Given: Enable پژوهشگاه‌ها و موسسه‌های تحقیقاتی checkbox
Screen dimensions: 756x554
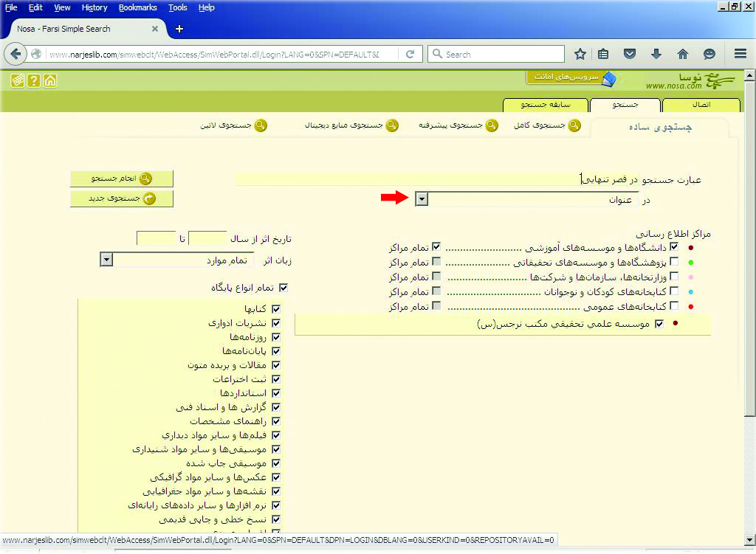Looking at the screenshot, I should [674, 262].
